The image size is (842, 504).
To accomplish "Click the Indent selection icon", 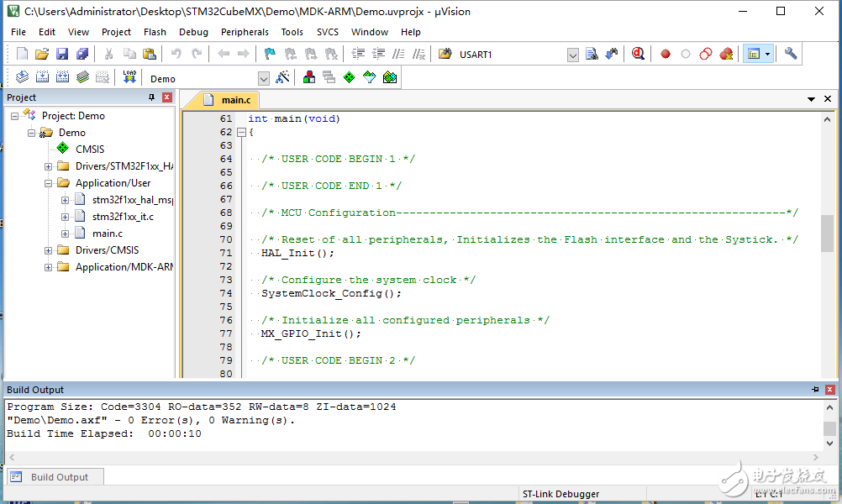I will (x=358, y=54).
